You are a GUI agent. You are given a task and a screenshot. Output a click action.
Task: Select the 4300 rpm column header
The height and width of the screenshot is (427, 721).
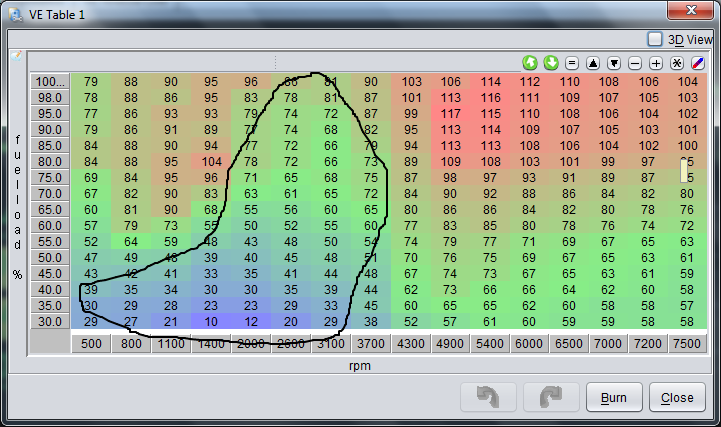[x=411, y=343]
